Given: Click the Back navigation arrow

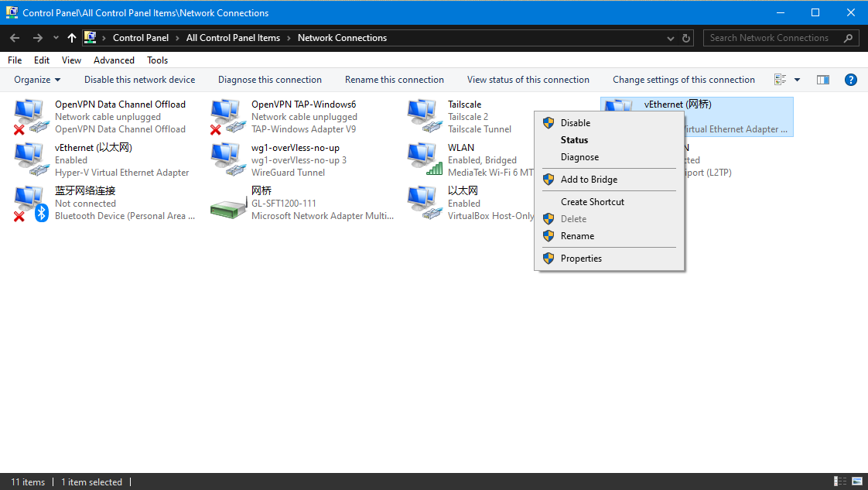Looking at the screenshot, I should (15, 38).
